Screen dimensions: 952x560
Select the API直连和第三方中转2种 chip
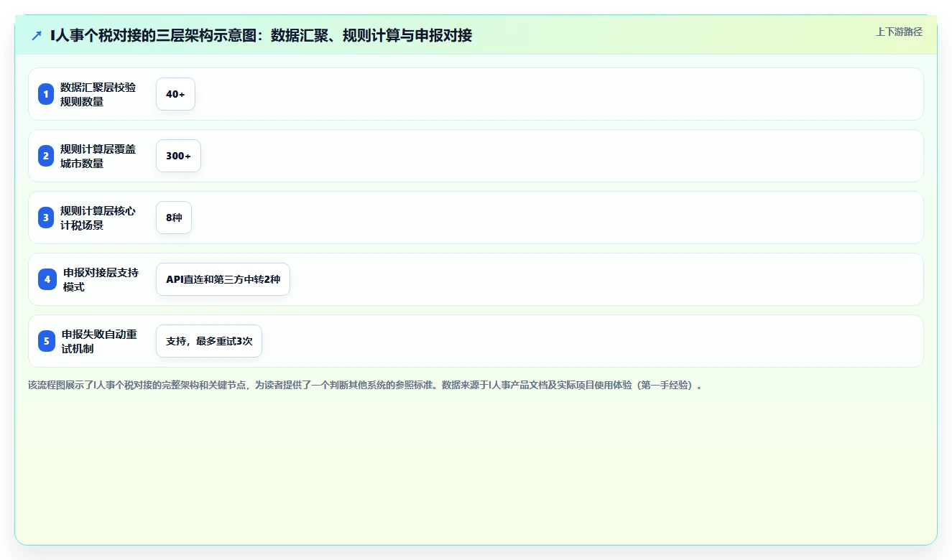click(x=223, y=279)
